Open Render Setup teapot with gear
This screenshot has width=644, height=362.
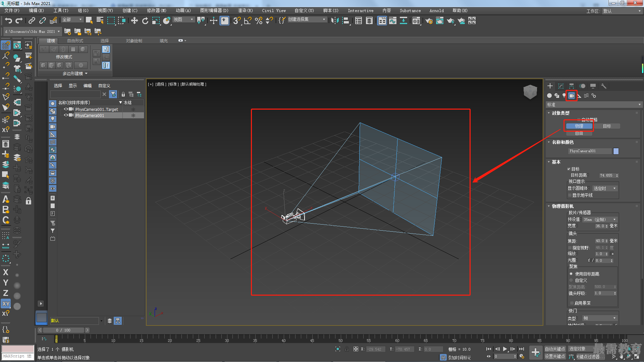(429, 21)
